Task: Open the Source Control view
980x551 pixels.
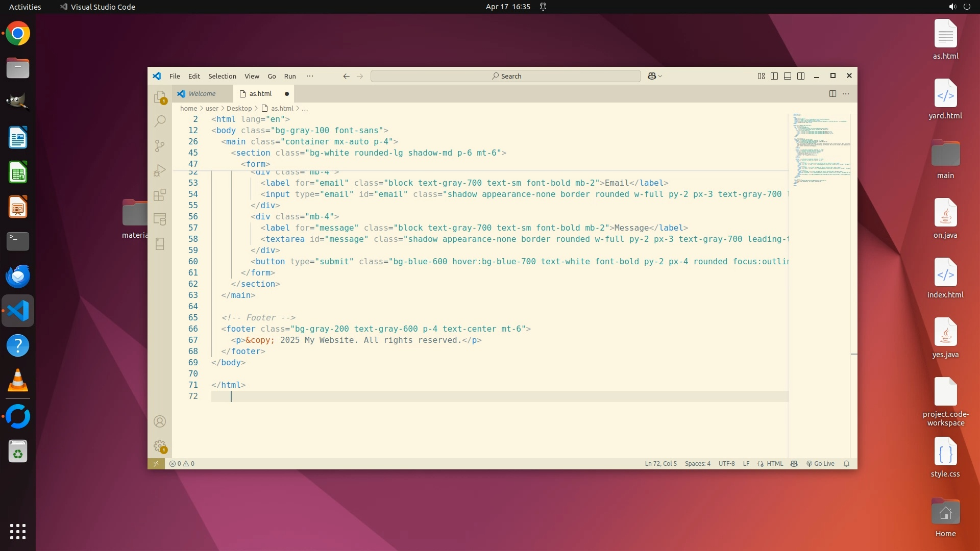Action: (x=160, y=146)
